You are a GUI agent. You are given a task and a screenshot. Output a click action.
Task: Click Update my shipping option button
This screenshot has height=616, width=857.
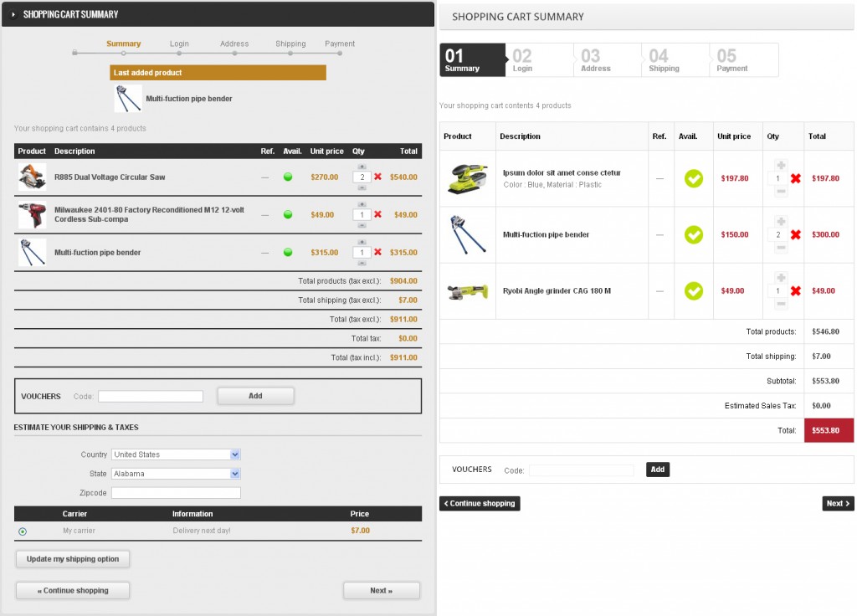coord(73,559)
